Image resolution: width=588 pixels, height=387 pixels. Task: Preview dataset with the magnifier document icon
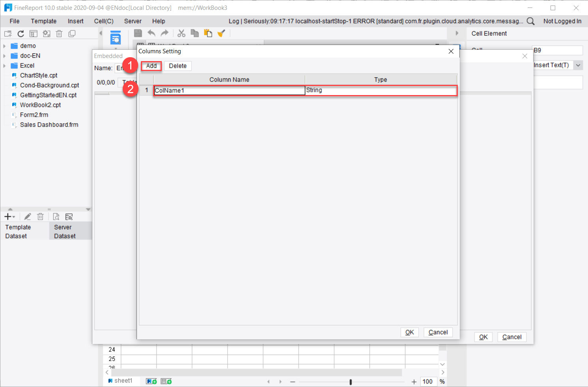[56, 216]
